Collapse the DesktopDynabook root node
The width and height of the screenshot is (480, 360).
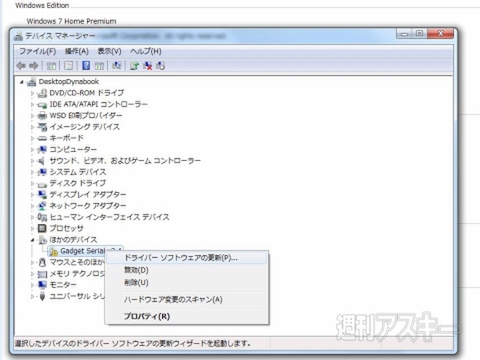(22, 82)
